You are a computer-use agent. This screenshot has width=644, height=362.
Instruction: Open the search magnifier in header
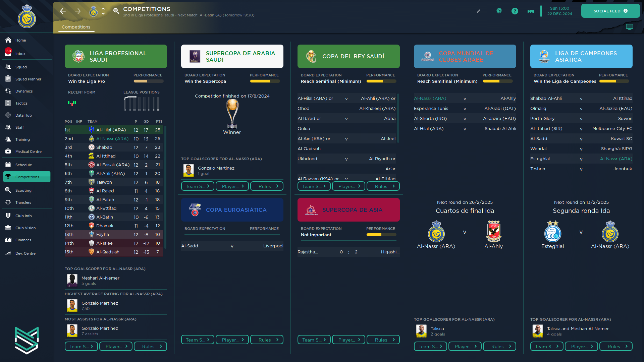(116, 11)
